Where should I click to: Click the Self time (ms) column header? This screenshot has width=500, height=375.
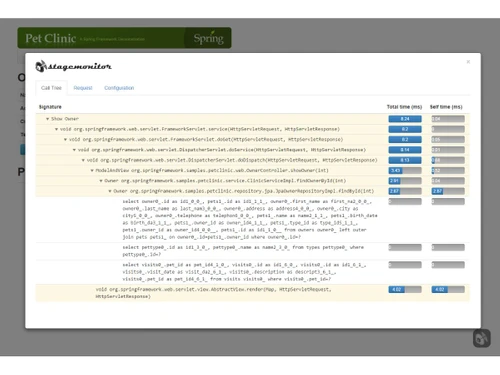(446, 107)
